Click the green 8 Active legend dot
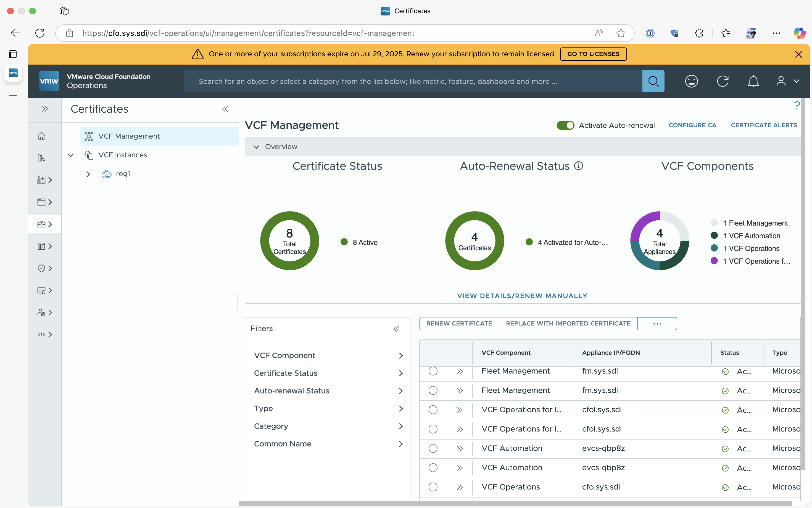812x508 pixels. click(x=344, y=242)
